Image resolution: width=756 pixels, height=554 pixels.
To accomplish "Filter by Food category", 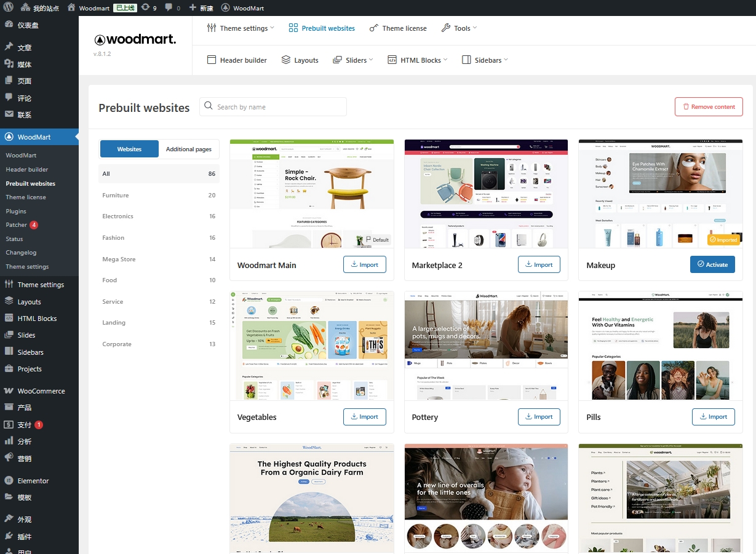I will pyautogui.click(x=159, y=280).
